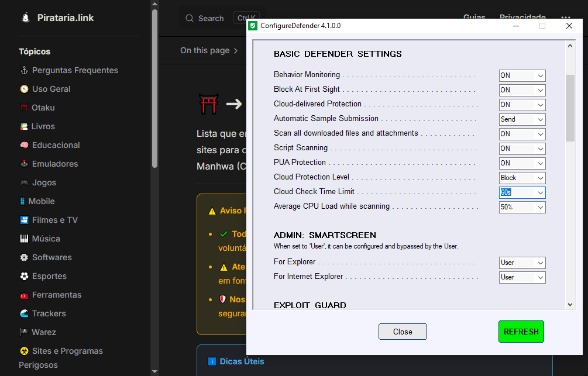Screen dimensions: 588x376
Task: Open the Block At First Sight dropdown
Action: pos(522,90)
